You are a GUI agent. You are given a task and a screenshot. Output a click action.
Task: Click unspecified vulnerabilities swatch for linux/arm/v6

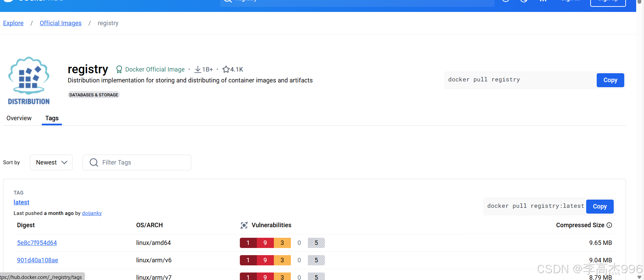[316, 260]
